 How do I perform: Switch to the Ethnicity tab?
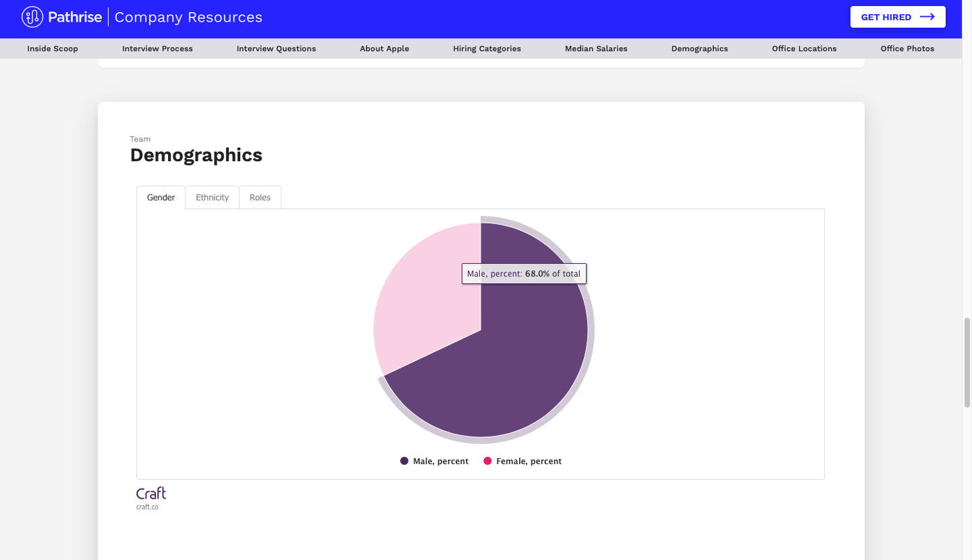tap(212, 198)
